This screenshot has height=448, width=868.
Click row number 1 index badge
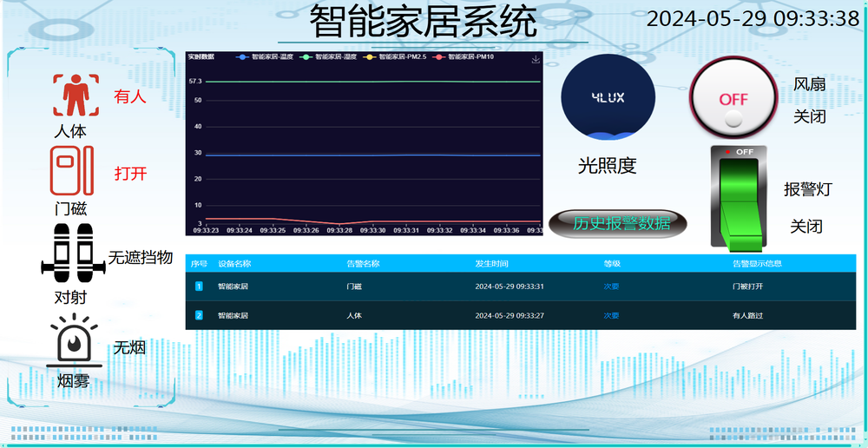[199, 286]
